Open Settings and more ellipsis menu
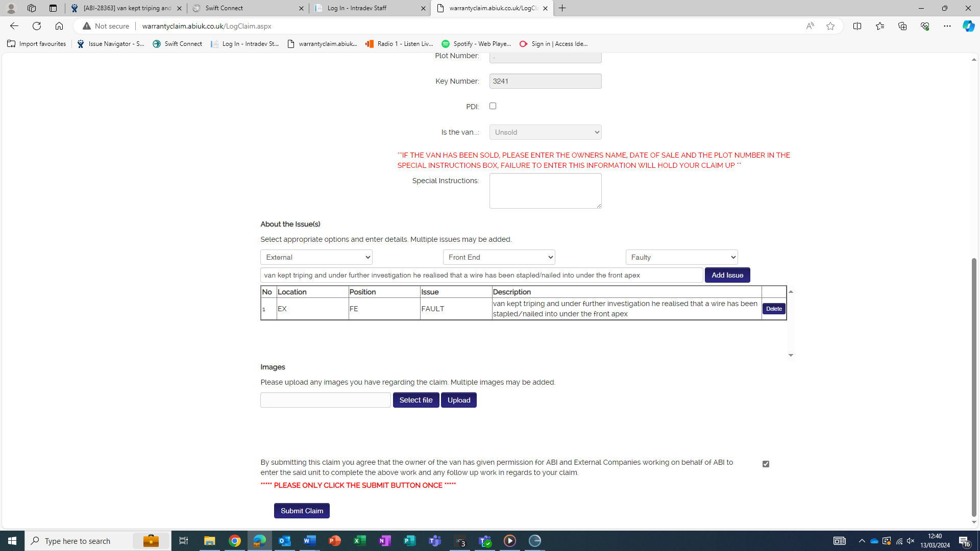 pos(947,26)
